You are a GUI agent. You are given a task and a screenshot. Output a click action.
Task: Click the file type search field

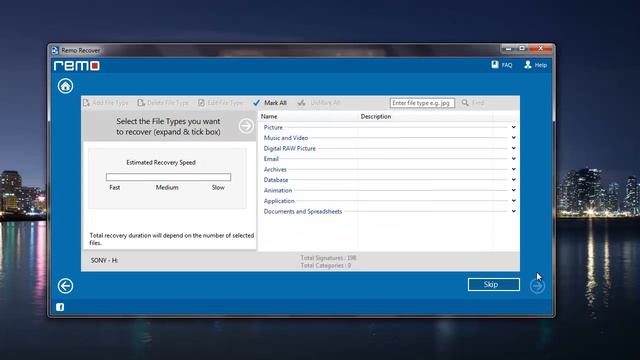422,103
